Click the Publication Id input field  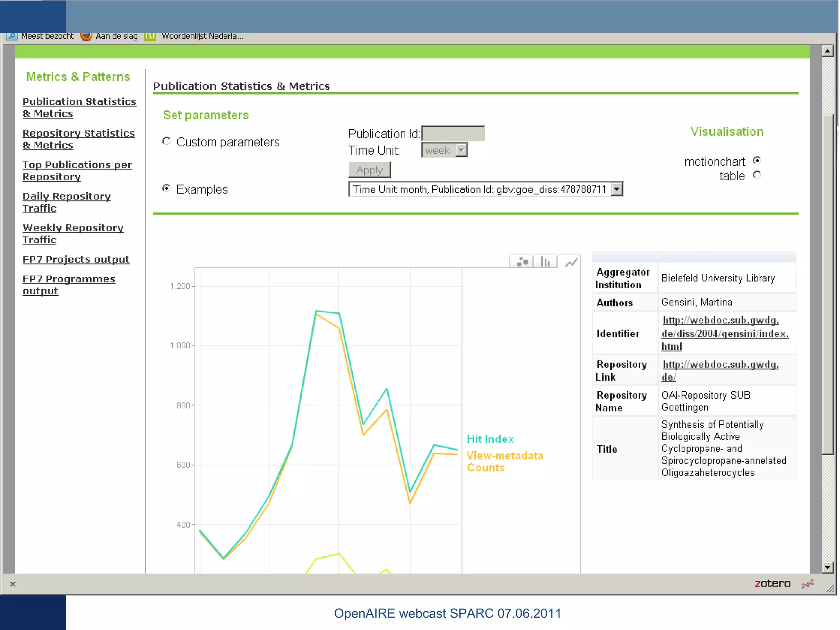pyautogui.click(x=453, y=133)
